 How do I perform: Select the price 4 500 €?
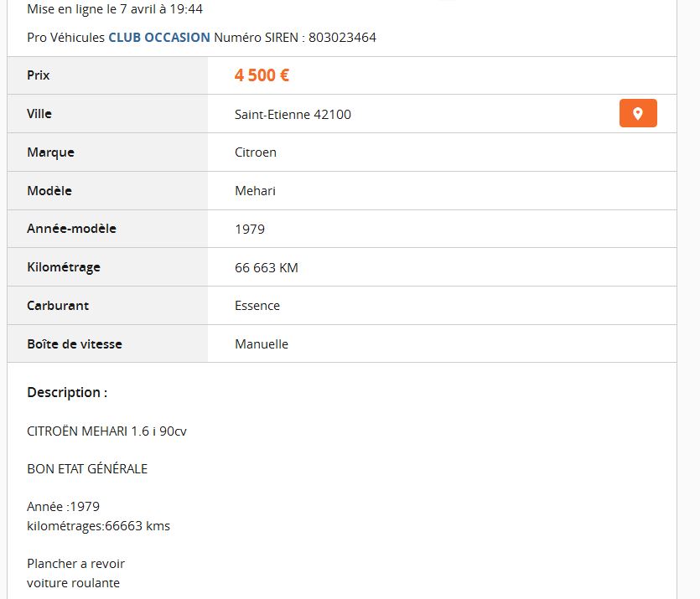tap(262, 75)
